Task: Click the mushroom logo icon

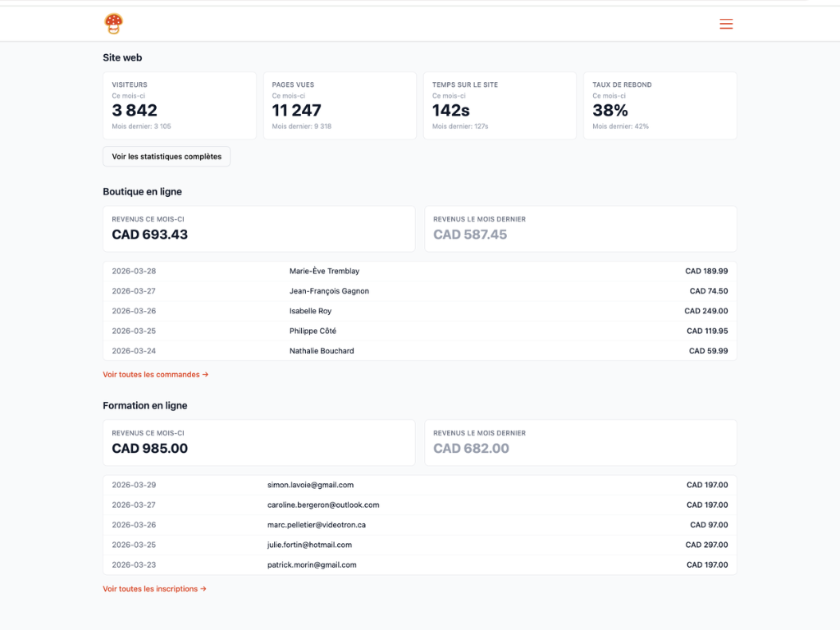Action: 113,23
